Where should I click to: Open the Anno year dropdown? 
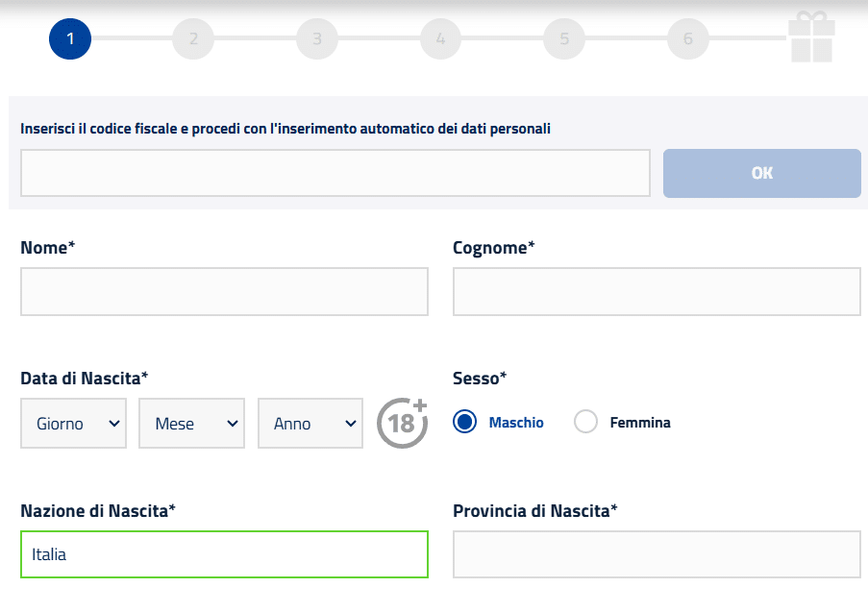click(310, 424)
